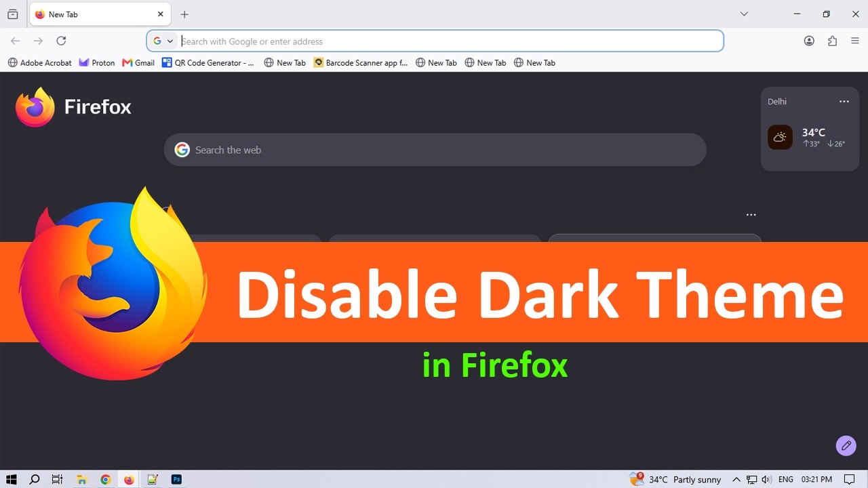Open File Explorer from taskbar
Viewport: 868px width, 488px height.
tap(81, 479)
